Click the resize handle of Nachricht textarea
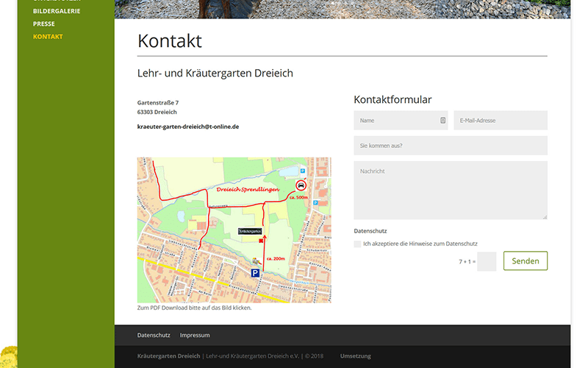Image resolution: width=588 pixels, height=368 pixels. (545, 217)
